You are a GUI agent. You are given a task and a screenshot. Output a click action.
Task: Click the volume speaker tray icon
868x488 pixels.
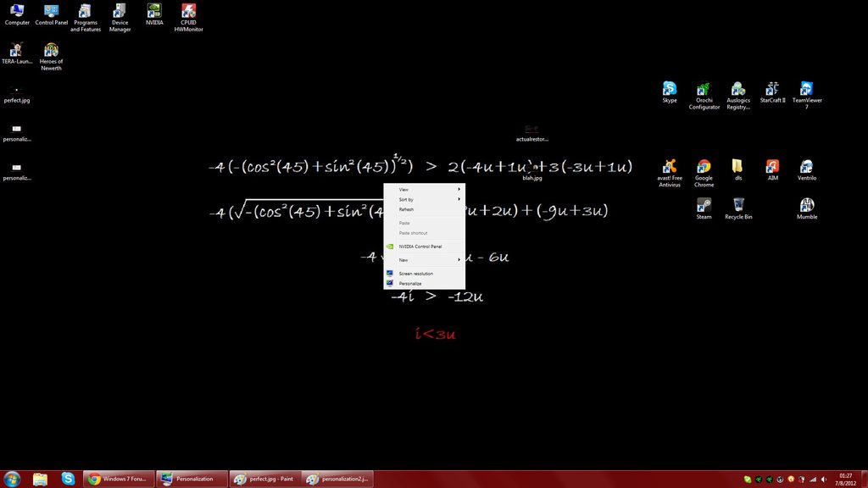tap(824, 480)
